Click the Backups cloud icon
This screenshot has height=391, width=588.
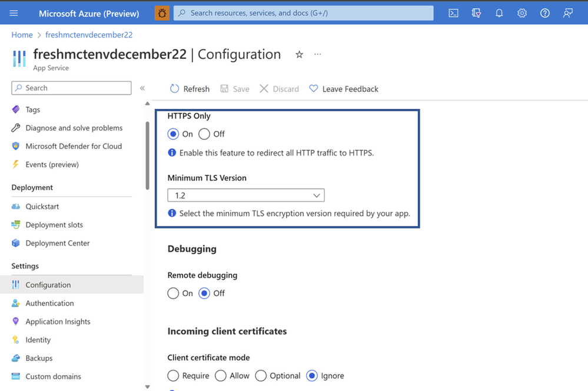click(16, 358)
